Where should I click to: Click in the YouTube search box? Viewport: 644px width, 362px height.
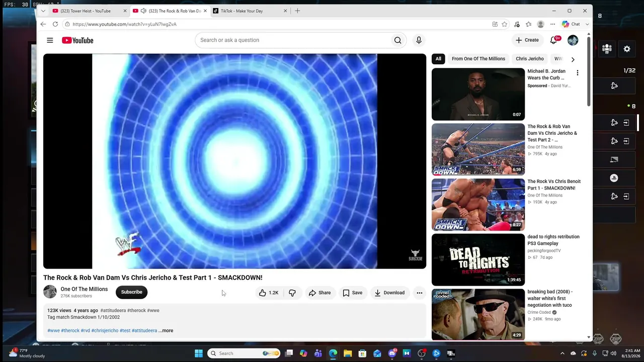coord(293,40)
